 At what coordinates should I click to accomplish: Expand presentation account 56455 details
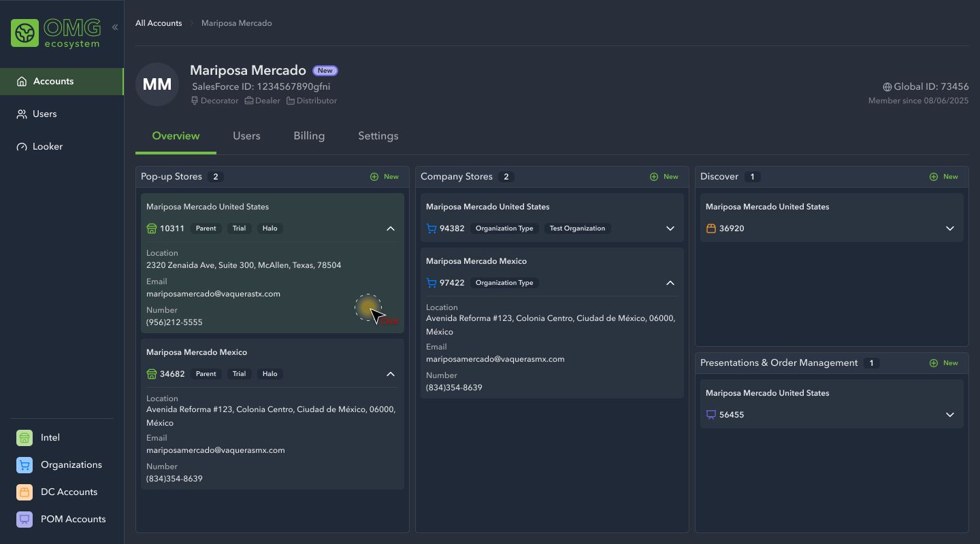pyautogui.click(x=950, y=415)
